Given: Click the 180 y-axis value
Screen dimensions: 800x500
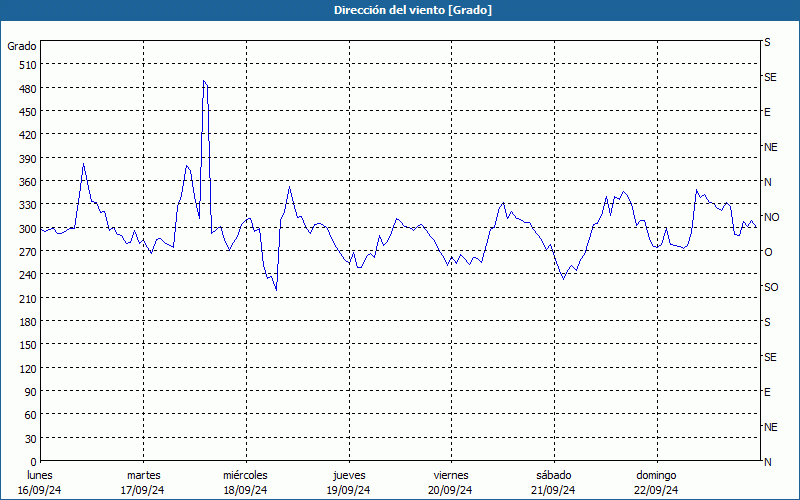Looking at the screenshot, I should [x=28, y=322].
